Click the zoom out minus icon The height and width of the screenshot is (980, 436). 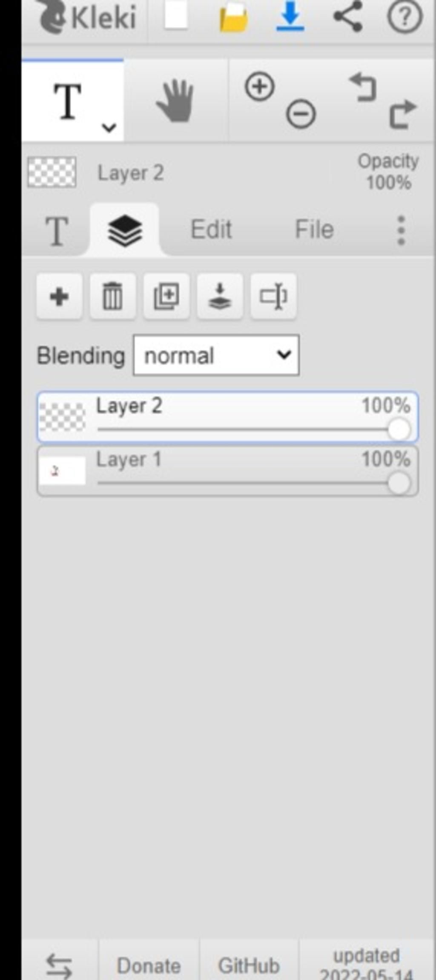coord(301,114)
